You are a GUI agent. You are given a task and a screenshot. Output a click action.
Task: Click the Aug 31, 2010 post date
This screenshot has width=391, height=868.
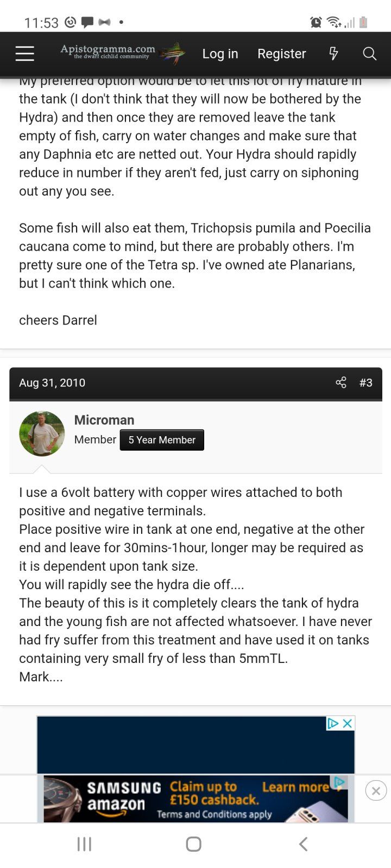coord(52,382)
